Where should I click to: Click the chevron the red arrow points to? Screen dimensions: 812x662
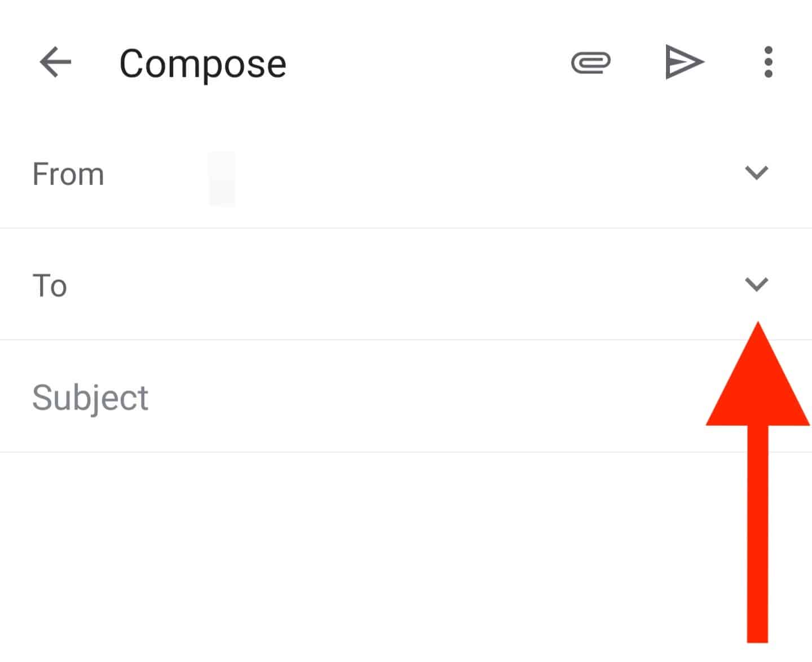(758, 285)
